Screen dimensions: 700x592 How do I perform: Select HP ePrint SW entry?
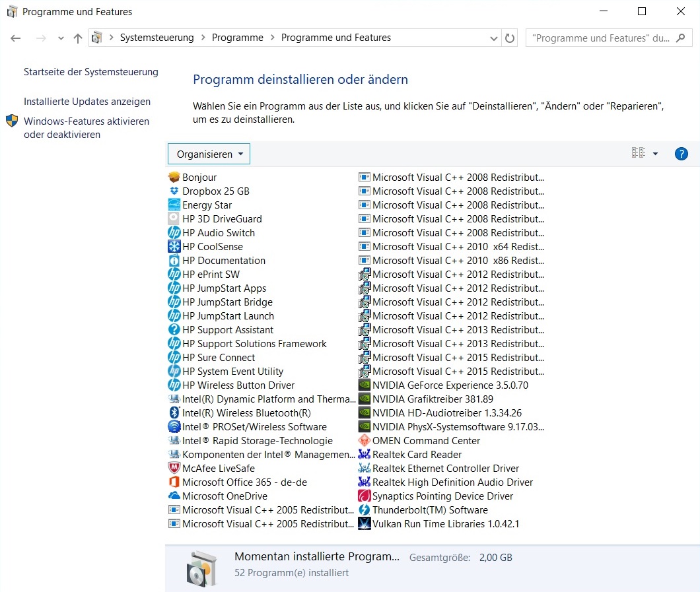(x=204, y=274)
